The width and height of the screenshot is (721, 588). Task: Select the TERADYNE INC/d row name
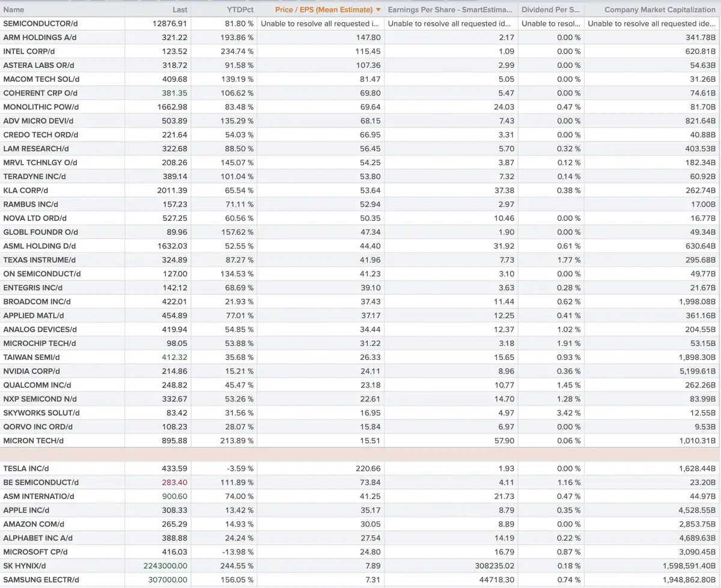pos(35,177)
